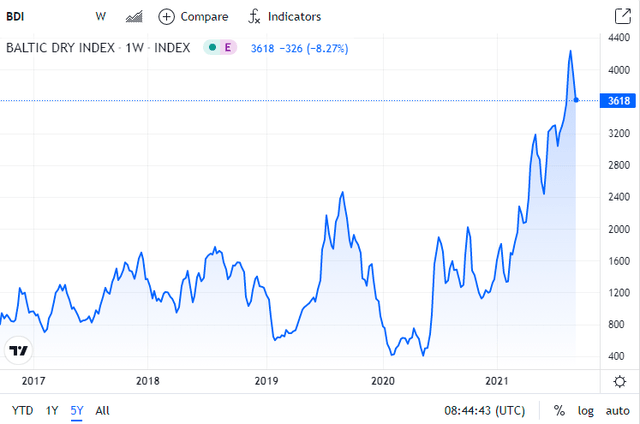Image resolution: width=640 pixels, height=424 pixels.
Task: Click the 2021 axis label
Action: [497, 381]
